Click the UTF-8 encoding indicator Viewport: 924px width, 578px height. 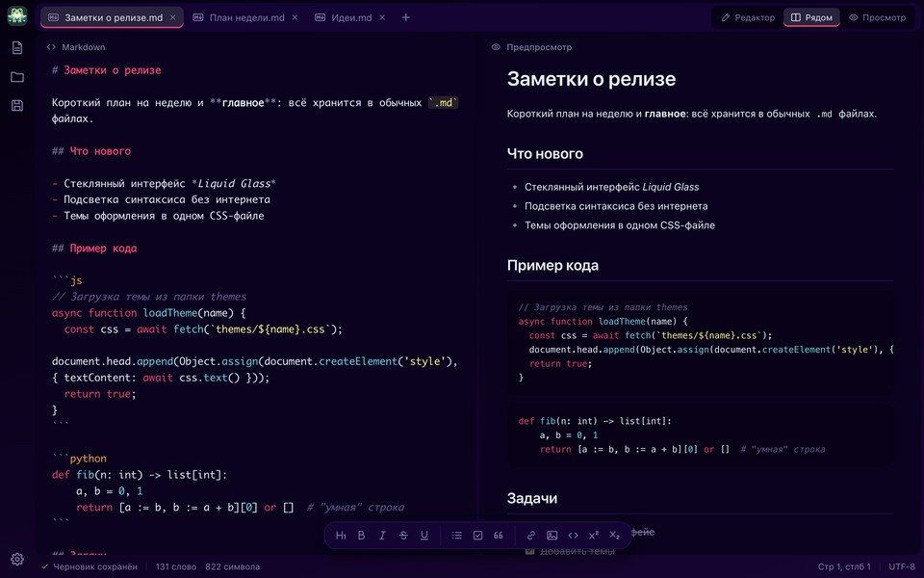point(902,566)
